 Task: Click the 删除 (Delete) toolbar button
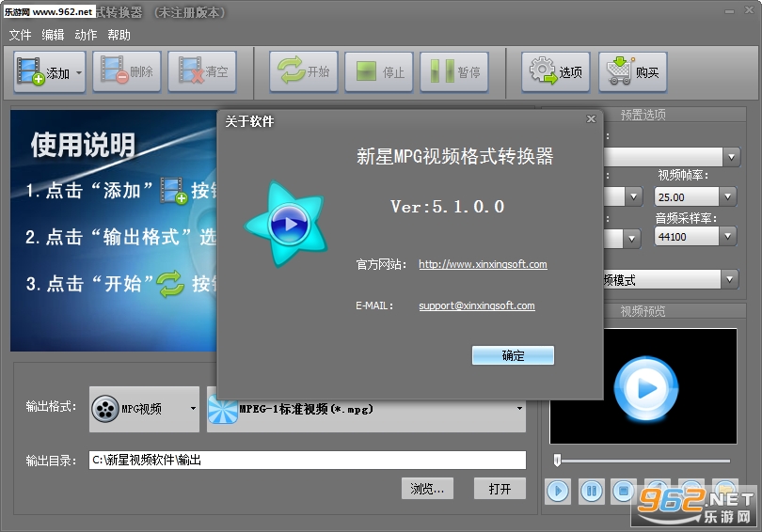(127, 71)
